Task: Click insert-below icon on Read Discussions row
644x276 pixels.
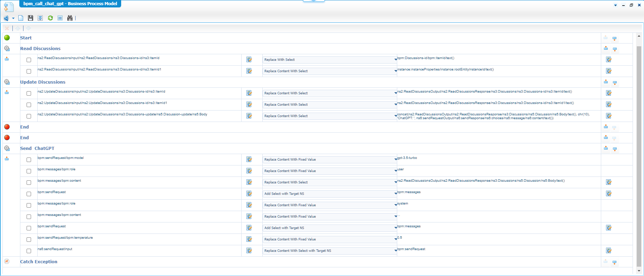Action: coord(615,49)
